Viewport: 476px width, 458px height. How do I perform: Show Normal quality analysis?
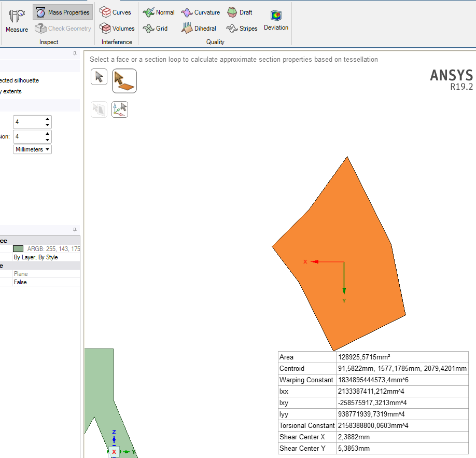pyautogui.click(x=159, y=12)
